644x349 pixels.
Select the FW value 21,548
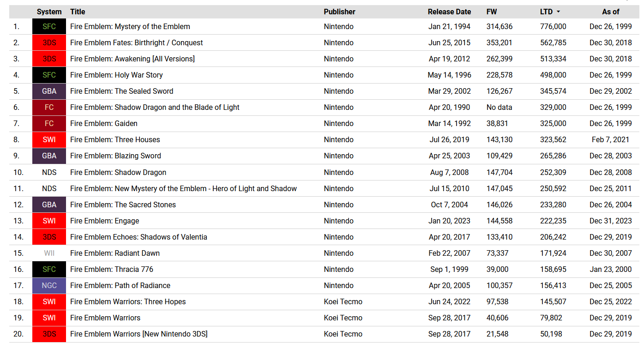(497, 334)
